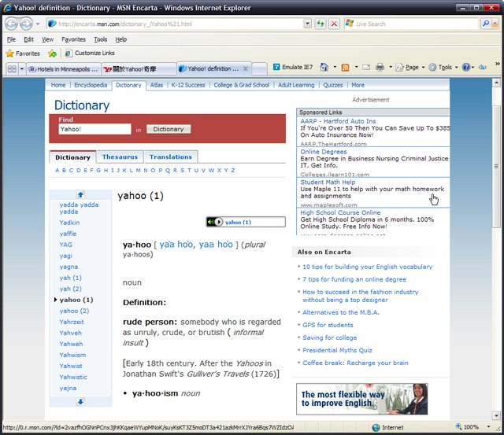Open the Quizzes nav tab
This screenshot has width=504, height=435.
pos(332,85)
